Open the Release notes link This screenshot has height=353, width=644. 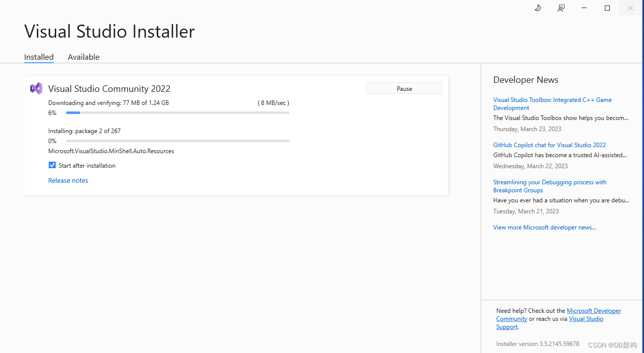pyautogui.click(x=68, y=180)
